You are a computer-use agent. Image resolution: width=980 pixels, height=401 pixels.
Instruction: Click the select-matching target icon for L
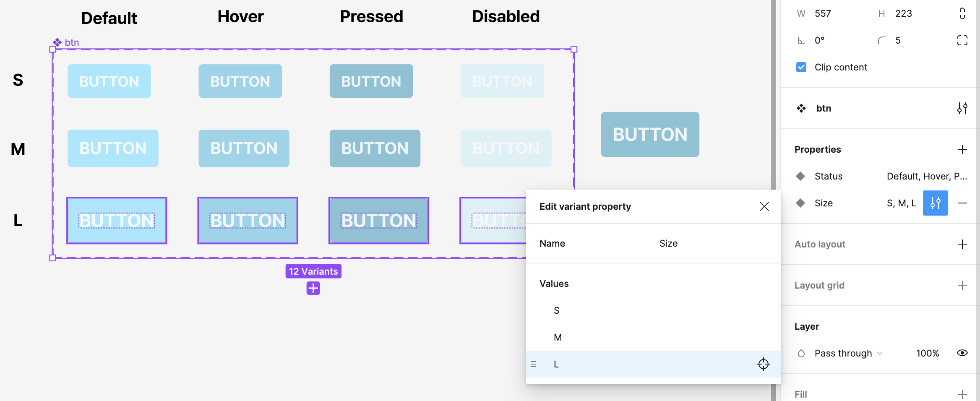click(763, 364)
